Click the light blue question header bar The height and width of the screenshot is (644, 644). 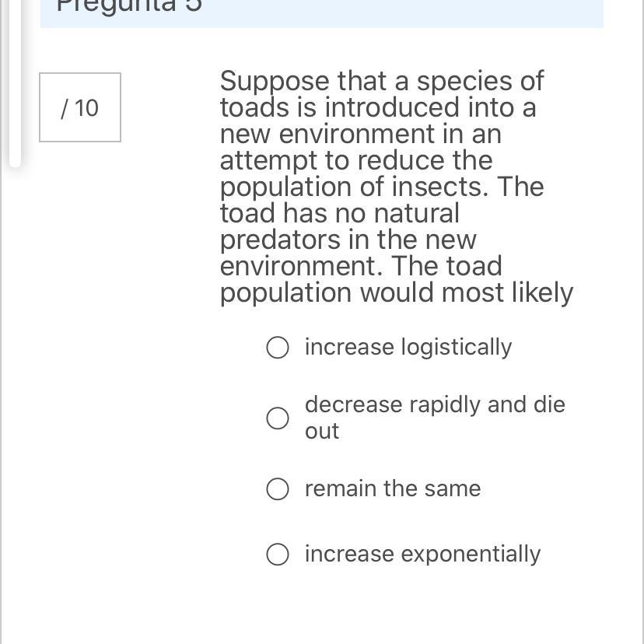(321, 13)
